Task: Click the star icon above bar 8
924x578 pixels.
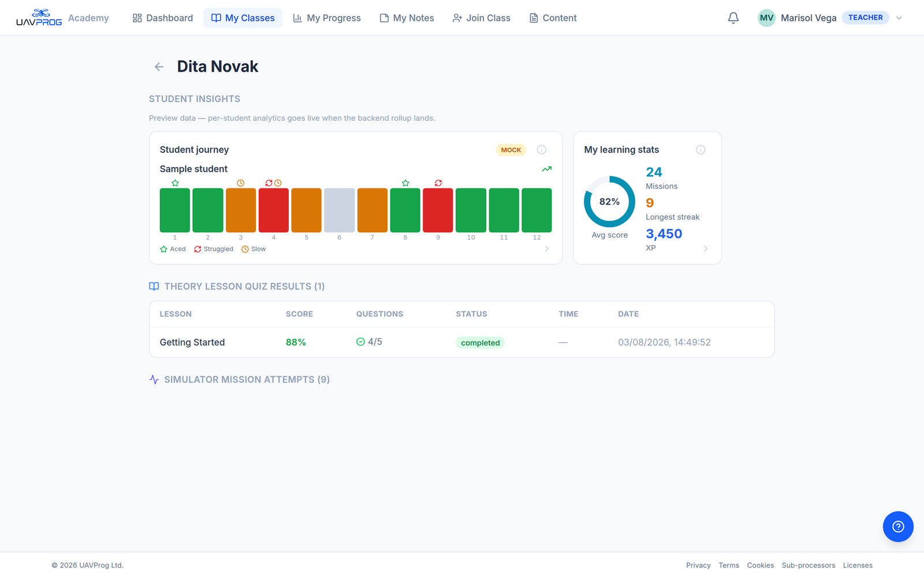Action: point(405,183)
